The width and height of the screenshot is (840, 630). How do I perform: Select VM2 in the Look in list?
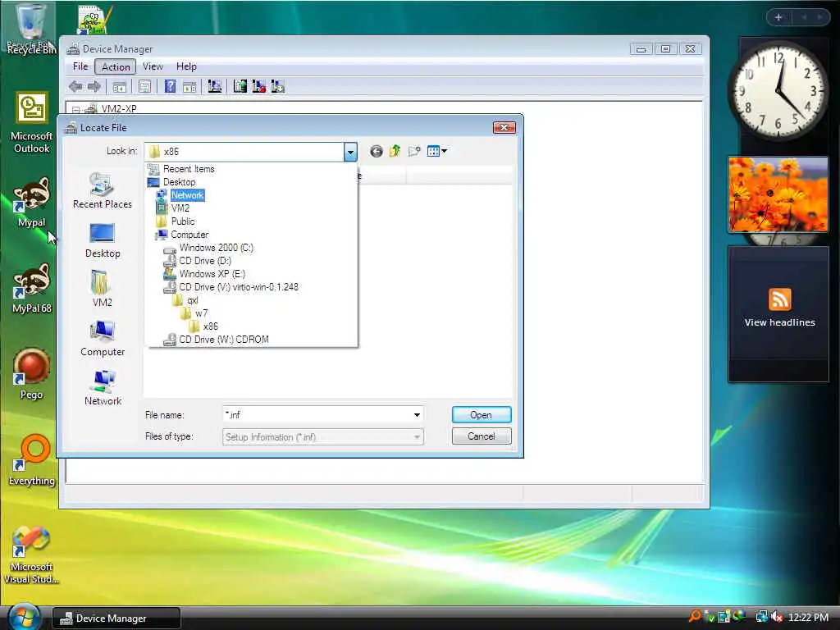(180, 208)
